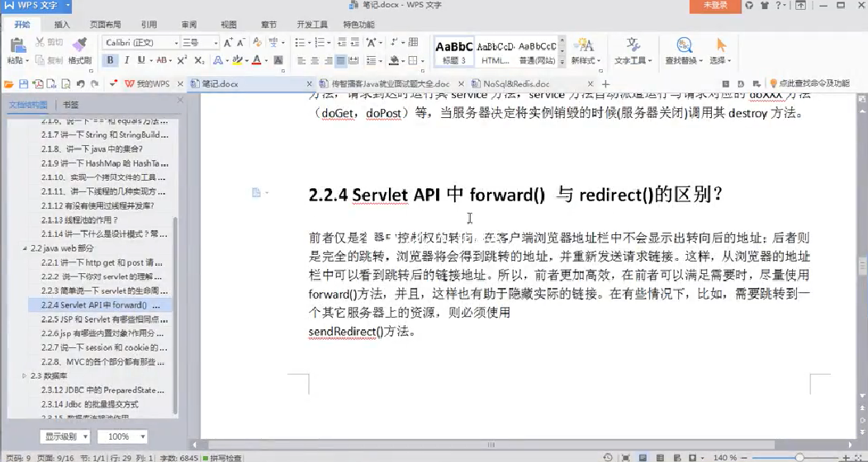The height and width of the screenshot is (462, 868).
Task: Open the font size dropdown (三号)
Action: coord(216,42)
